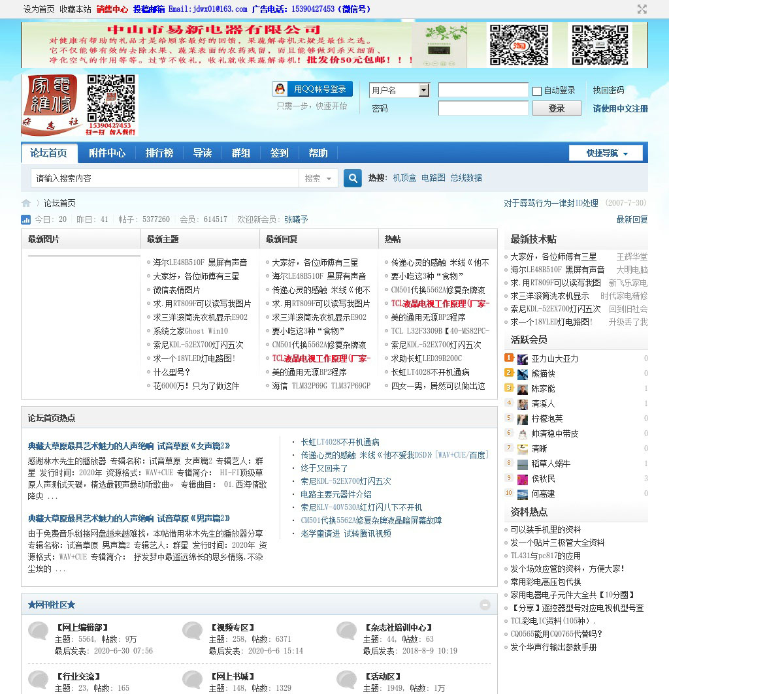Open resource 发个华声行输出参数手册
The height and width of the screenshot is (694, 784).
(x=553, y=647)
